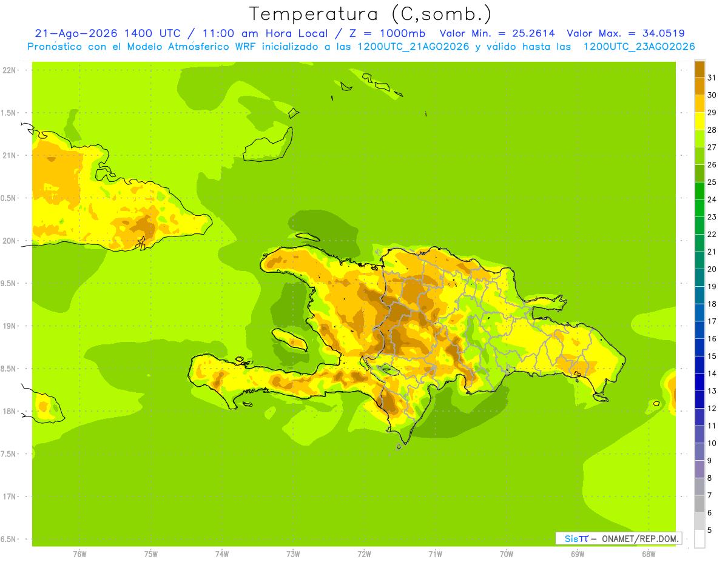Image resolution: width=728 pixels, height=562 pixels.
Task: Select the legend swatch between 30 and 31
Action: pyautogui.click(x=699, y=86)
